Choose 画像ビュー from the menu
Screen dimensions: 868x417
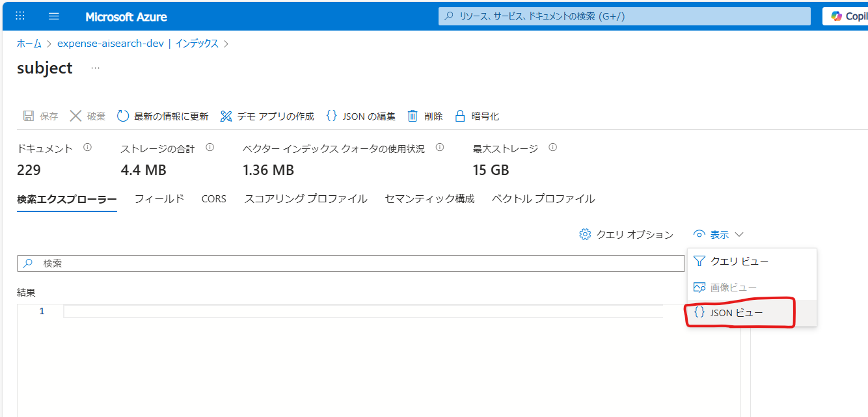[752, 287]
